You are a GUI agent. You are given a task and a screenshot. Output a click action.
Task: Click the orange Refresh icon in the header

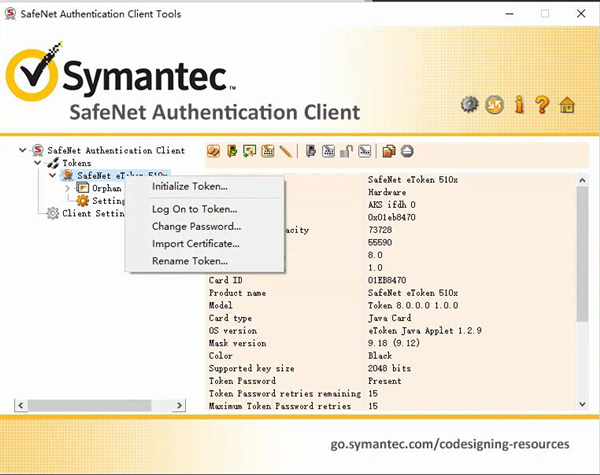[x=494, y=104]
